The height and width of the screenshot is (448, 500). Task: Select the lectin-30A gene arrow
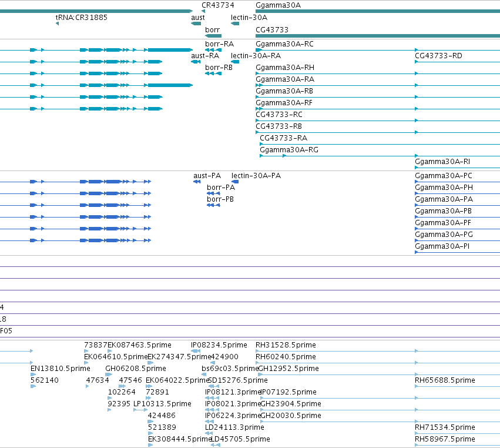coord(235,24)
